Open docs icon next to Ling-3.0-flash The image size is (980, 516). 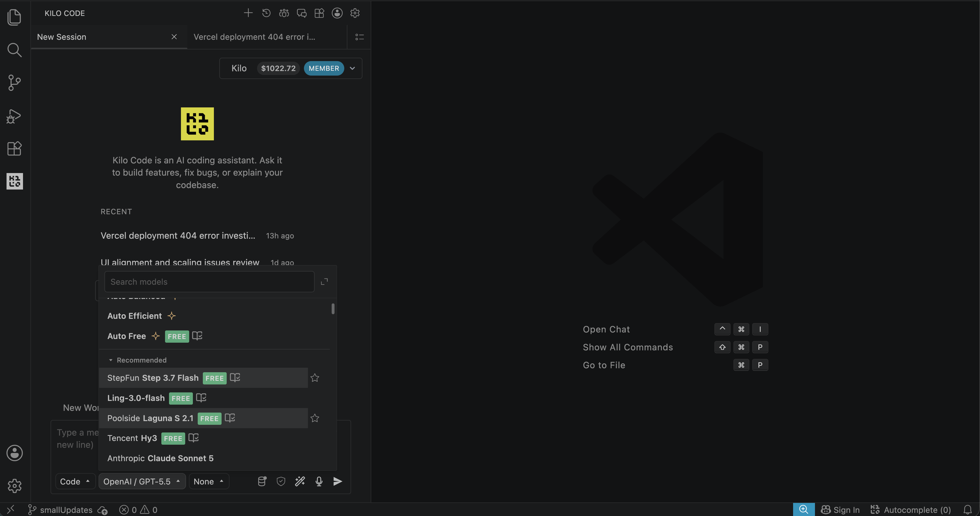[201, 398]
